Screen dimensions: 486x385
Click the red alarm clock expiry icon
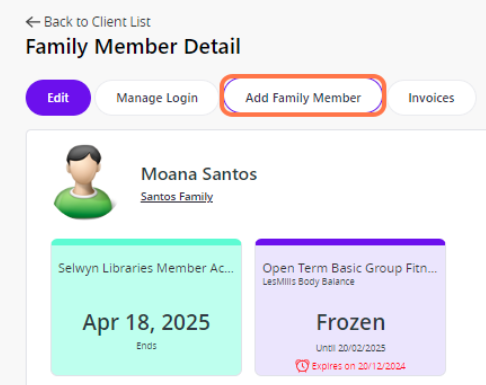(x=302, y=366)
